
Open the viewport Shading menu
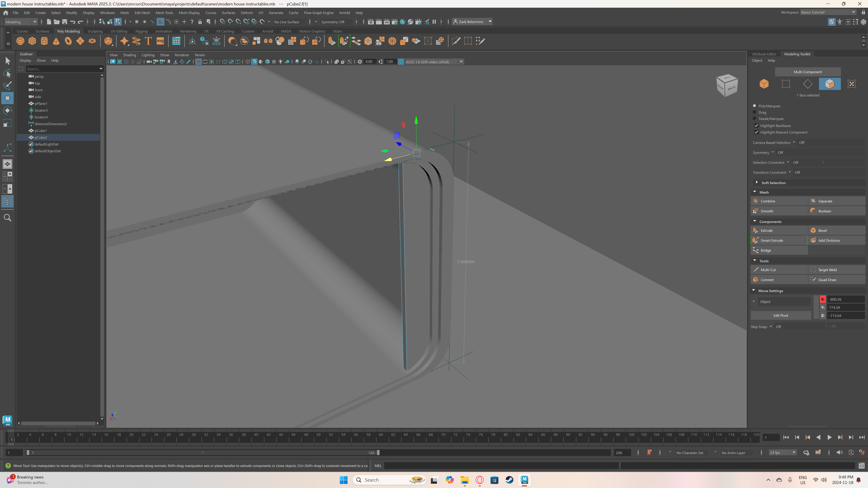(129, 55)
